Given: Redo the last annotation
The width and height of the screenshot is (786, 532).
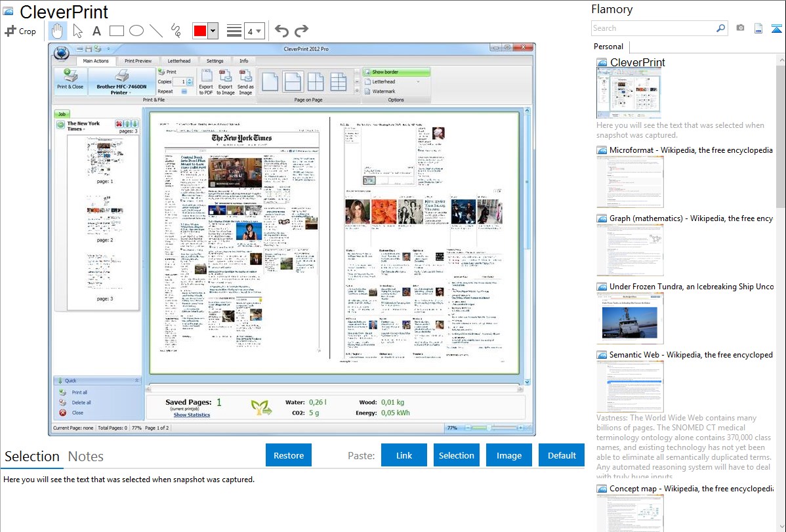Looking at the screenshot, I should coord(301,31).
